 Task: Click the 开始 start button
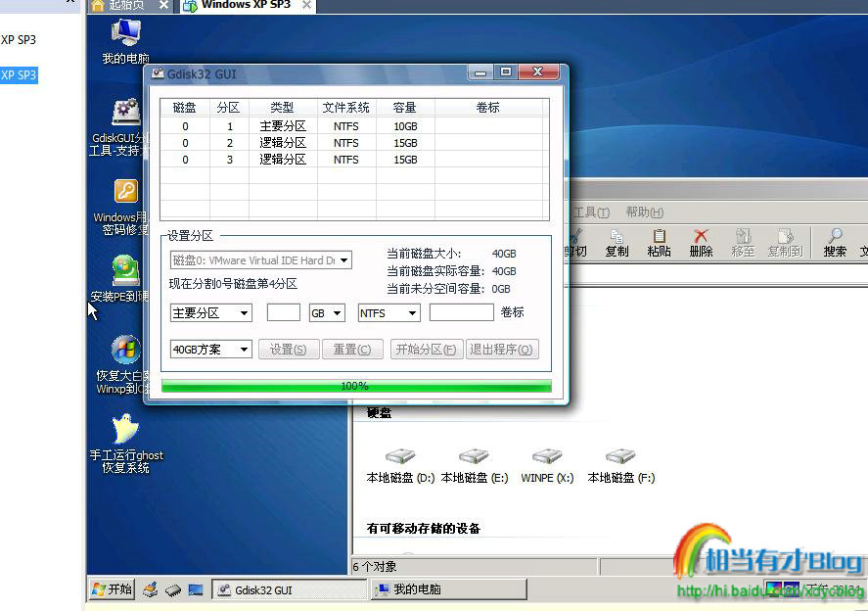(x=113, y=589)
